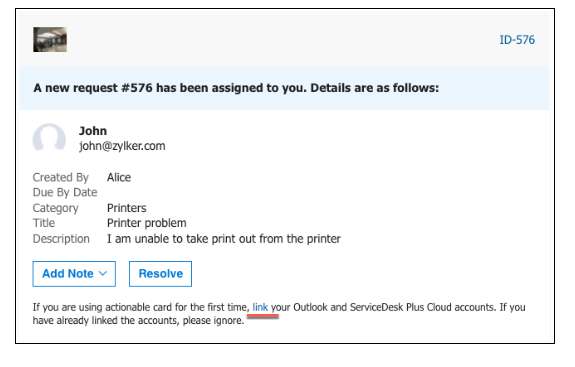Click the Created By field label
The height and width of the screenshot is (367, 575).
61,177
